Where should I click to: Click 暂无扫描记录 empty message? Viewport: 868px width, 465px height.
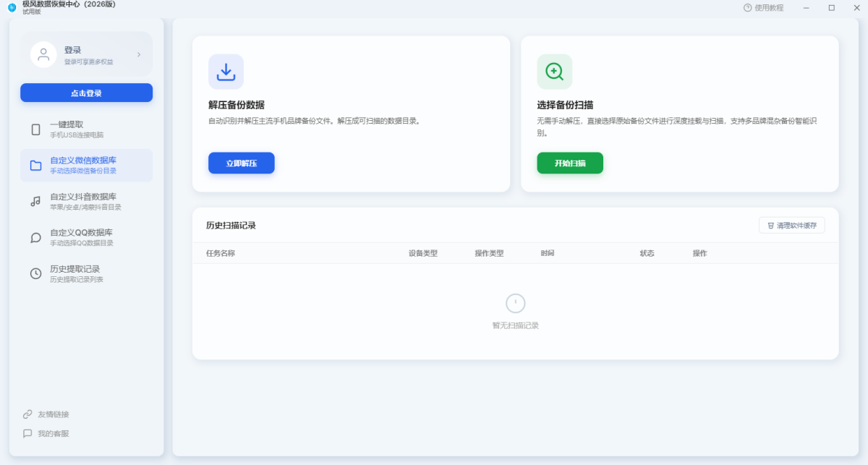516,325
